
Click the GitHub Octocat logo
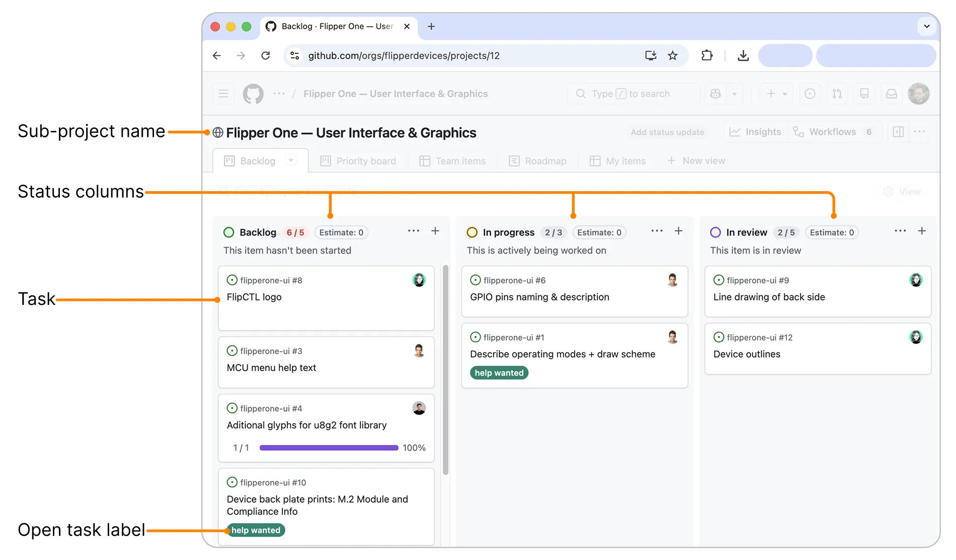[253, 94]
